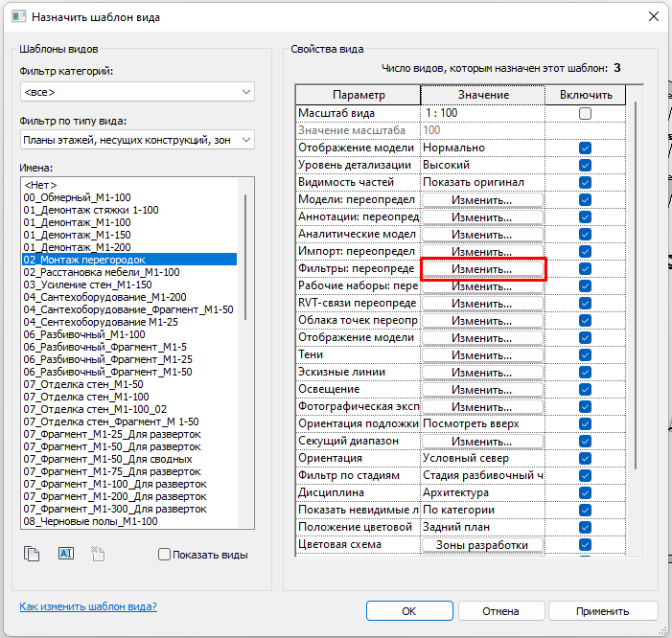Enable the Показать виды checkbox
The height and width of the screenshot is (638, 672).
pyautogui.click(x=164, y=555)
